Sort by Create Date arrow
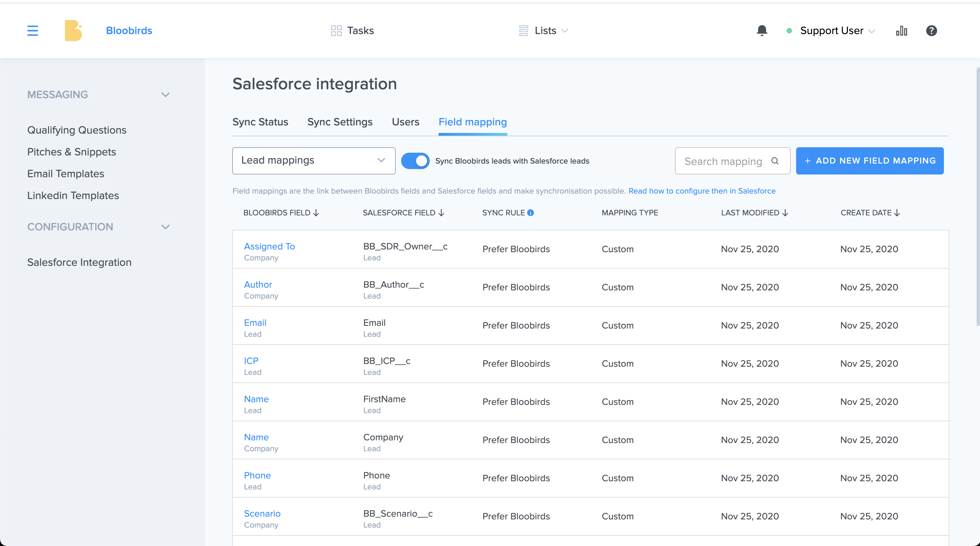The image size is (980, 546). [x=897, y=213]
